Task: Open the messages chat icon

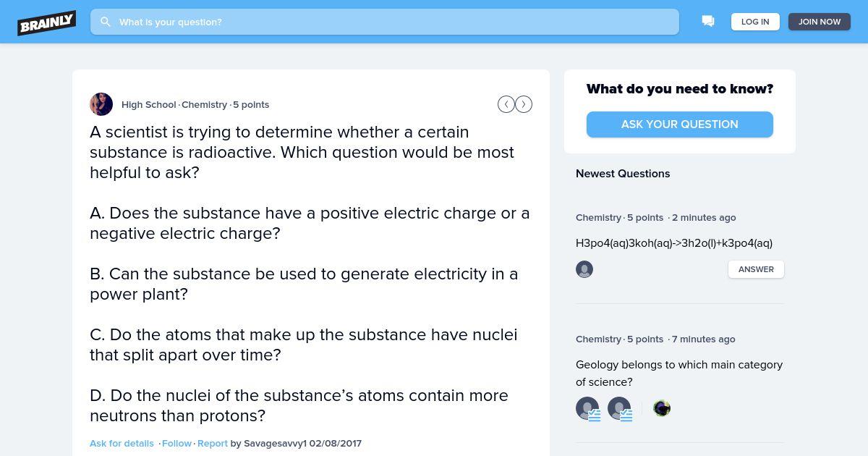Action: (x=708, y=22)
